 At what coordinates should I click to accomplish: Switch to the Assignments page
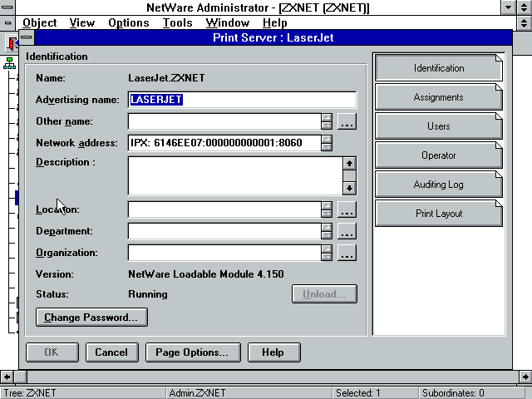coord(438,97)
